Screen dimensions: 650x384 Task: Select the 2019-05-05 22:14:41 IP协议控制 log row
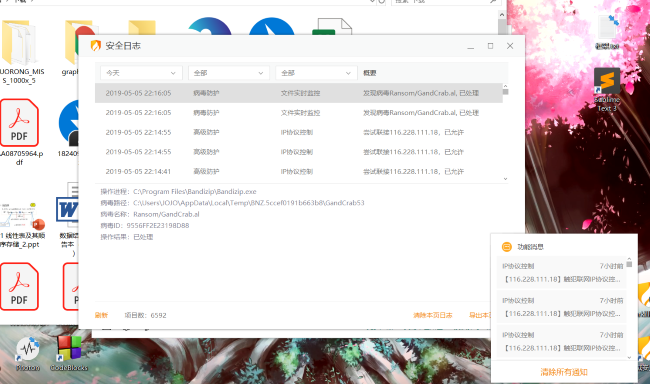click(x=298, y=171)
